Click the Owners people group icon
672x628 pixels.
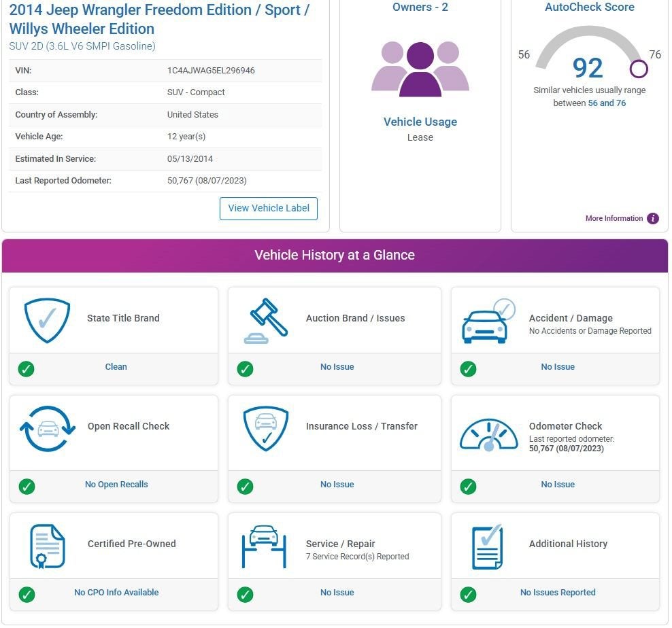(x=420, y=69)
